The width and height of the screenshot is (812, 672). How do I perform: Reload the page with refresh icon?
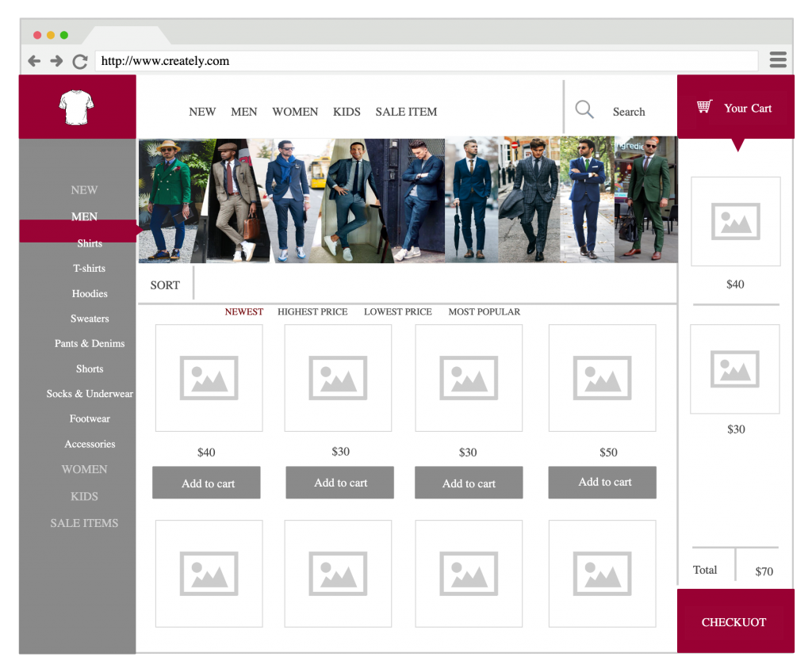[80, 61]
